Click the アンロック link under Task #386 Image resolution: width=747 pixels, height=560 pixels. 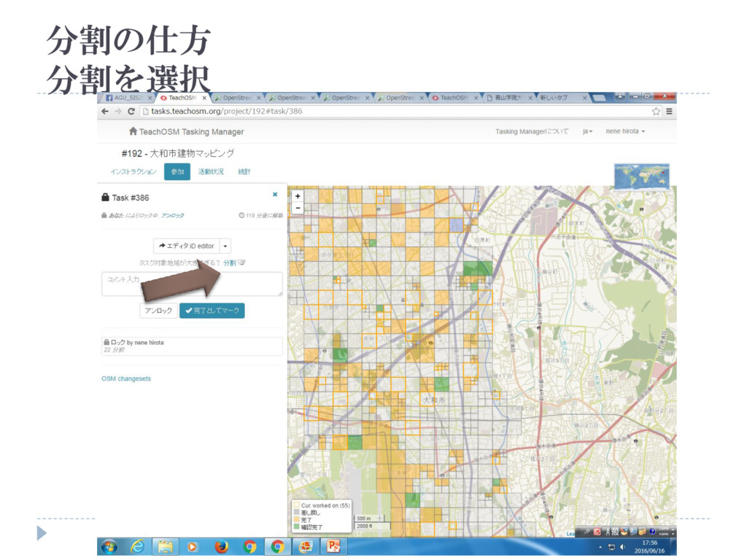point(172,216)
